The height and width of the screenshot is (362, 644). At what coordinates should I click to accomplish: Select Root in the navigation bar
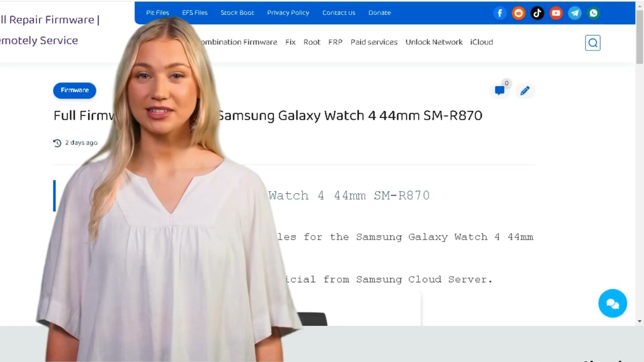pos(312,42)
